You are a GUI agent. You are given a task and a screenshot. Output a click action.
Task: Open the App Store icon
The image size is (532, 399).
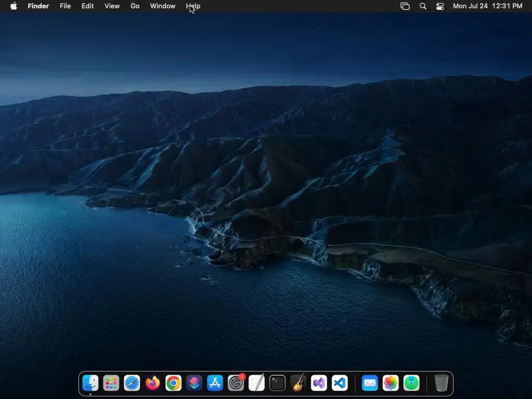tap(215, 383)
